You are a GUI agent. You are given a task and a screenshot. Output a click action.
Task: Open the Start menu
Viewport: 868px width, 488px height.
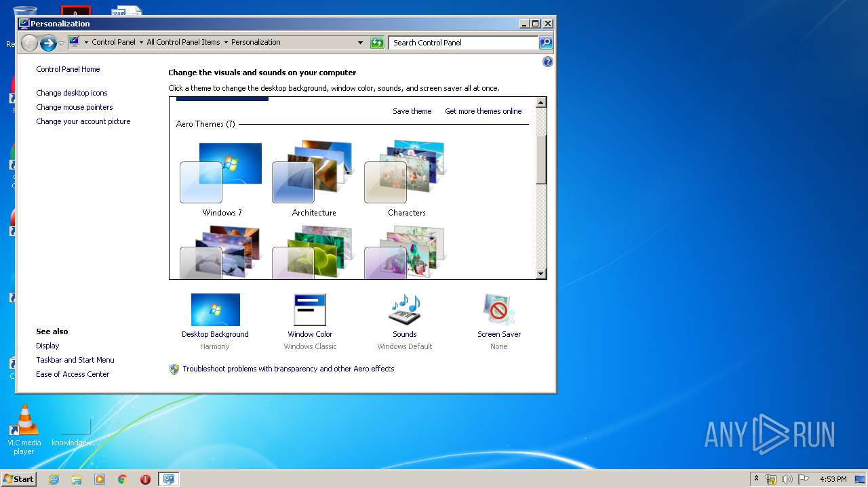coord(18,479)
